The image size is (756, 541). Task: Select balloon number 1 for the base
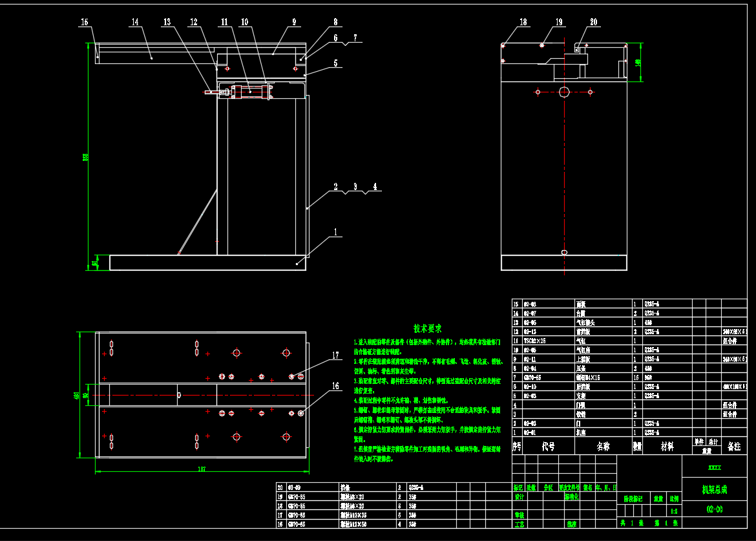point(335,231)
